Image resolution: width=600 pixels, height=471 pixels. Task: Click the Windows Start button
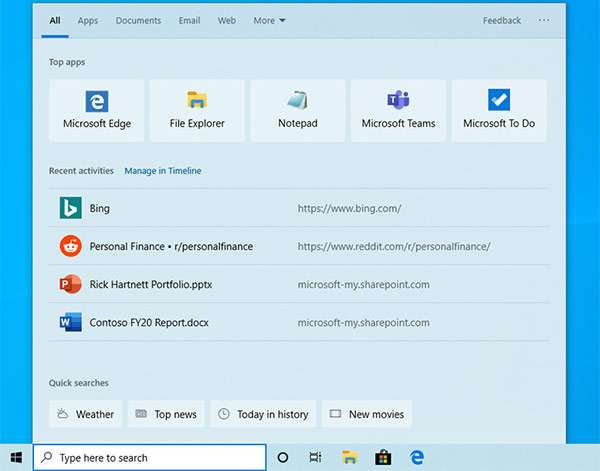[x=16, y=457]
